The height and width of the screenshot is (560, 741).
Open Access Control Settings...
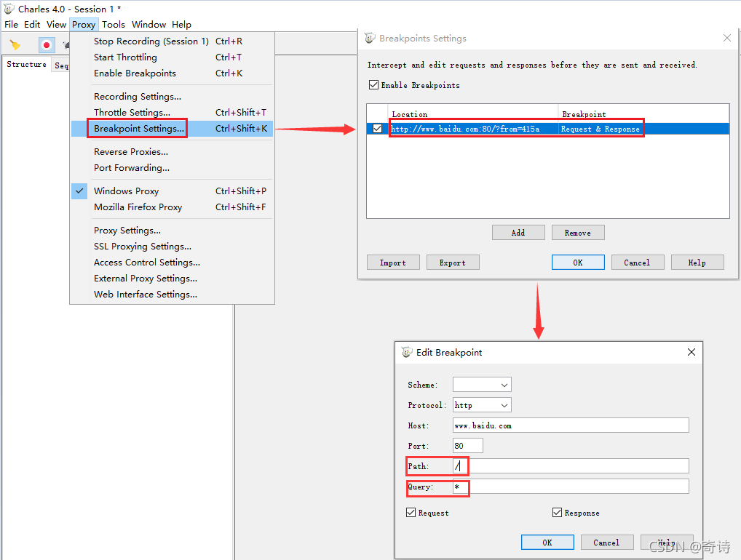pos(172,263)
